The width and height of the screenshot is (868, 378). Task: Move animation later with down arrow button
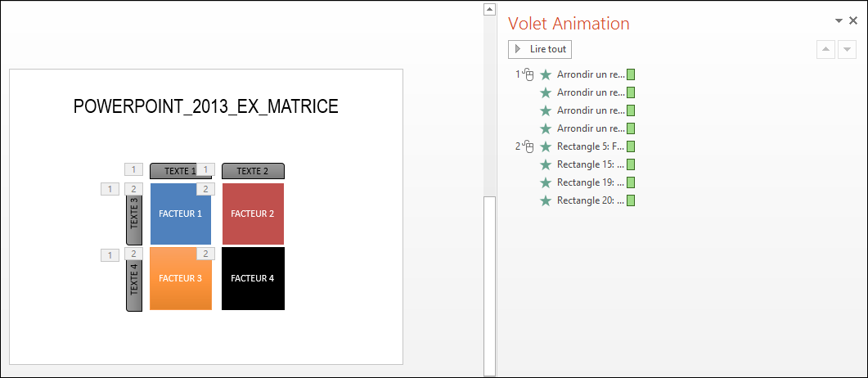coord(847,49)
